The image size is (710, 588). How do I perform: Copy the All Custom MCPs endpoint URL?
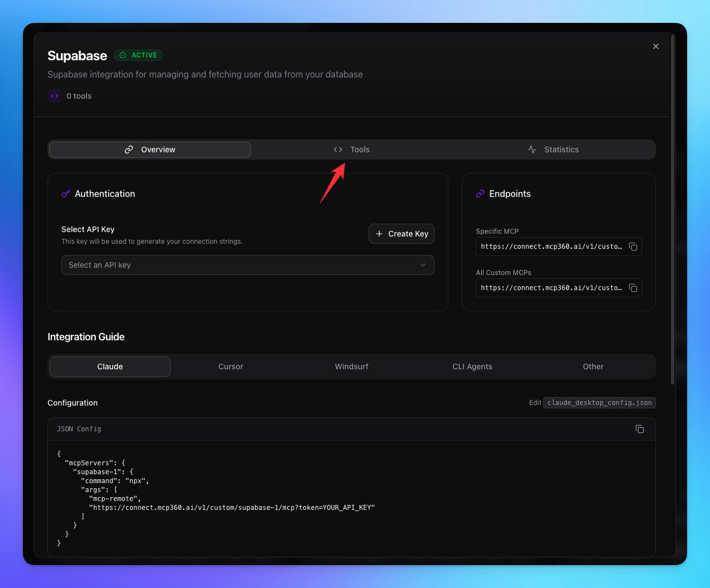[x=633, y=288]
